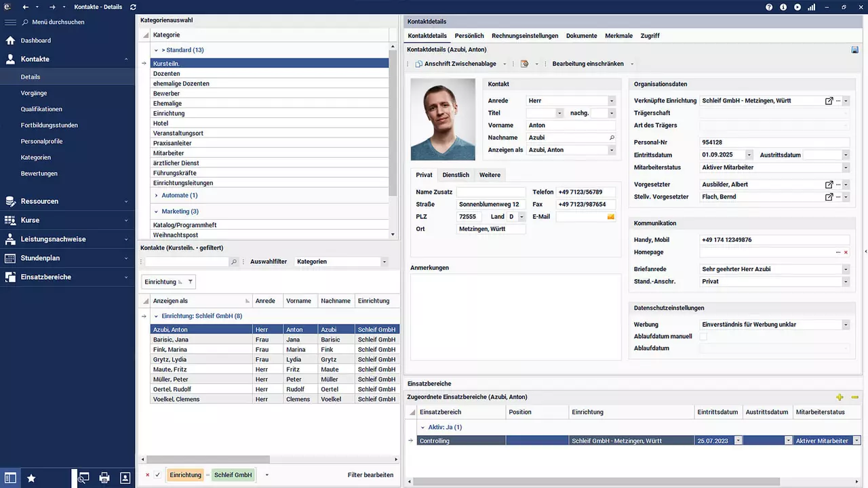Open Qualifikationen in the sidebar
Image resolution: width=868 pixels, height=488 pixels.
(41, 109)
